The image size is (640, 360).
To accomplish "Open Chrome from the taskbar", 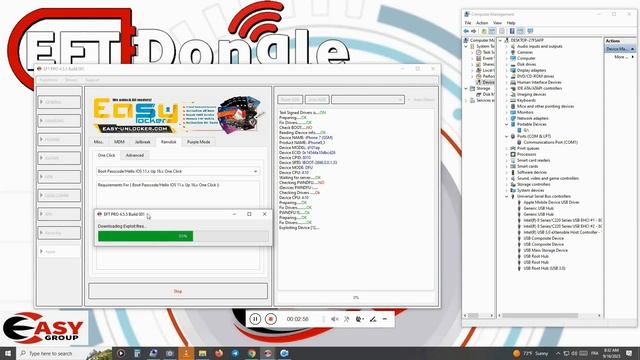I will point(252,353).
